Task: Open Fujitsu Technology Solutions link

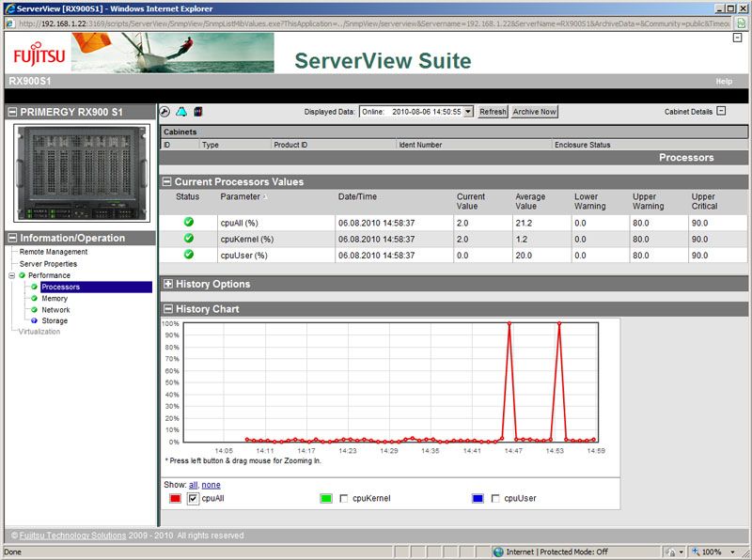Action: (x=72, y=536)
